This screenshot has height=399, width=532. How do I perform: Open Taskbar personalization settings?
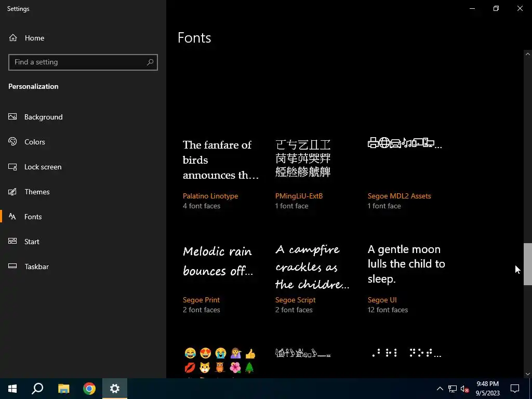[37, 267]
